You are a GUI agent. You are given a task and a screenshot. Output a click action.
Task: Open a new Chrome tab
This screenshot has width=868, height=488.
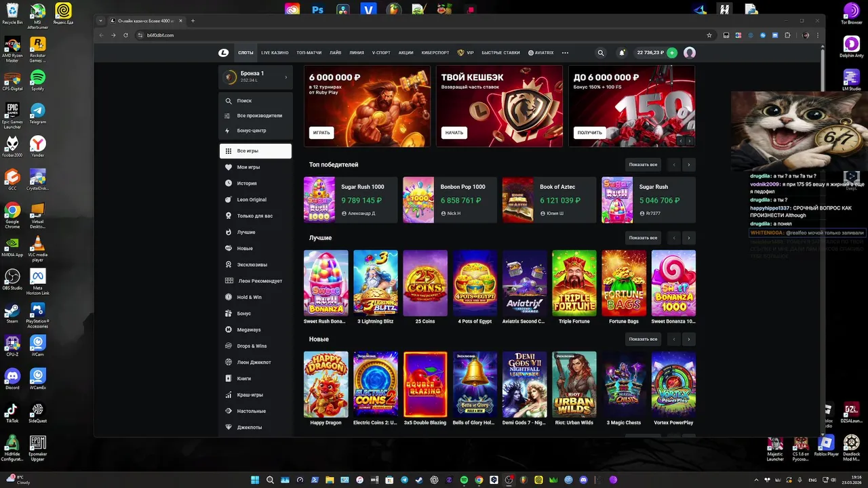193,20
